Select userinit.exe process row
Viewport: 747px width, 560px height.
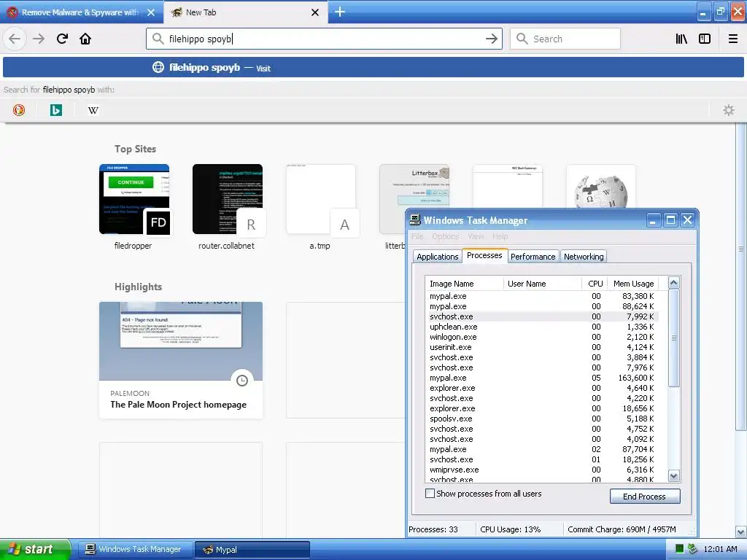(x=542, y=347)
